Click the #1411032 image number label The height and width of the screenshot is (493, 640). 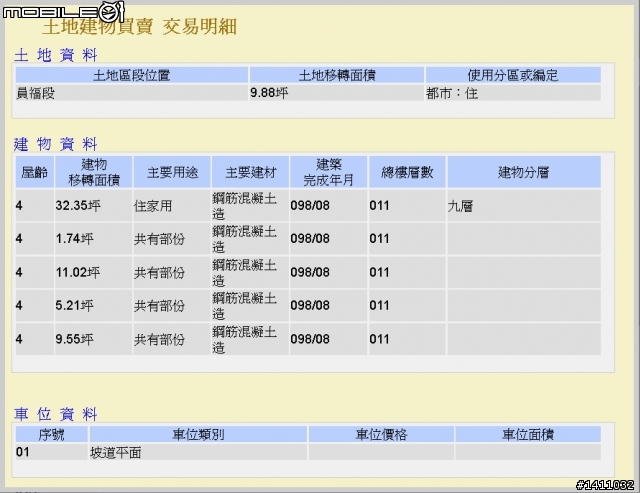coord(605,485)
